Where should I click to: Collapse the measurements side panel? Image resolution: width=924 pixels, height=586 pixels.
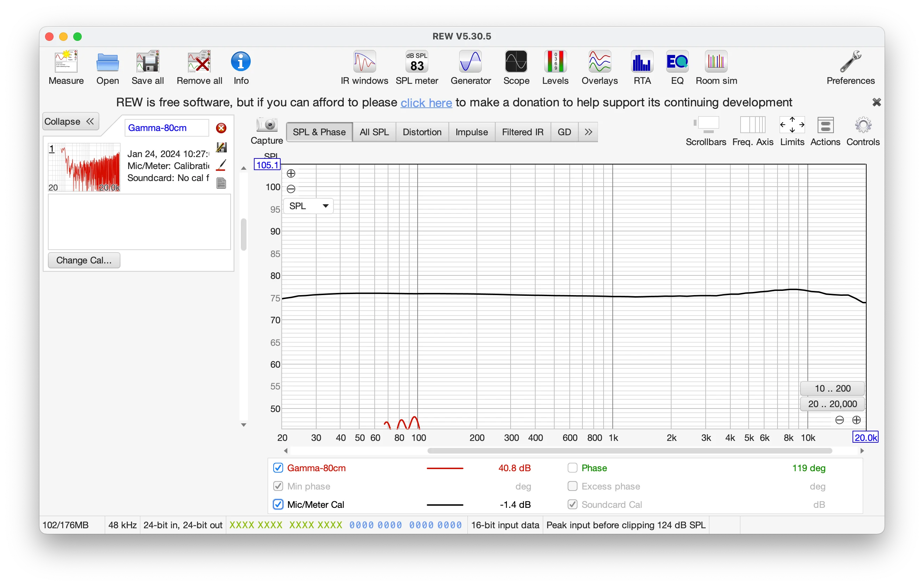pyautogui.click(x=71, y=121)
